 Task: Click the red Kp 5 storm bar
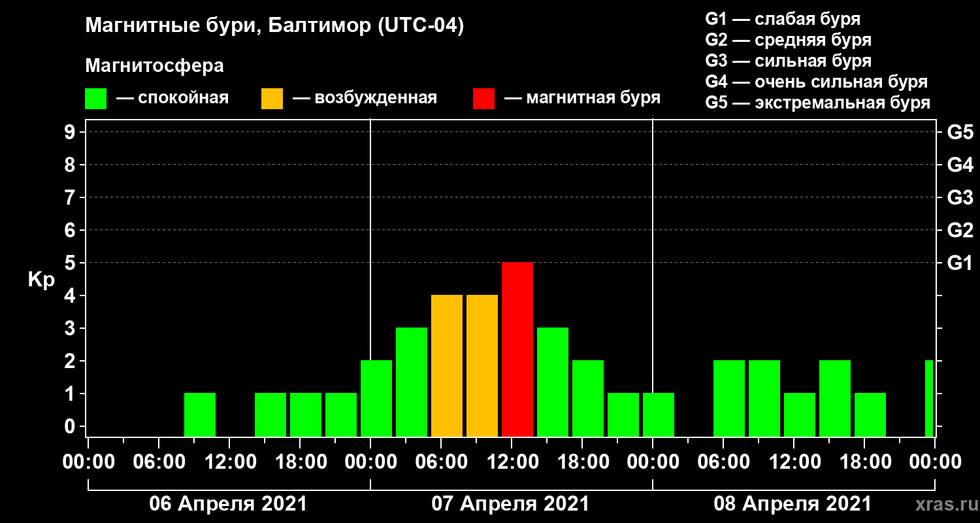point(517,349)
